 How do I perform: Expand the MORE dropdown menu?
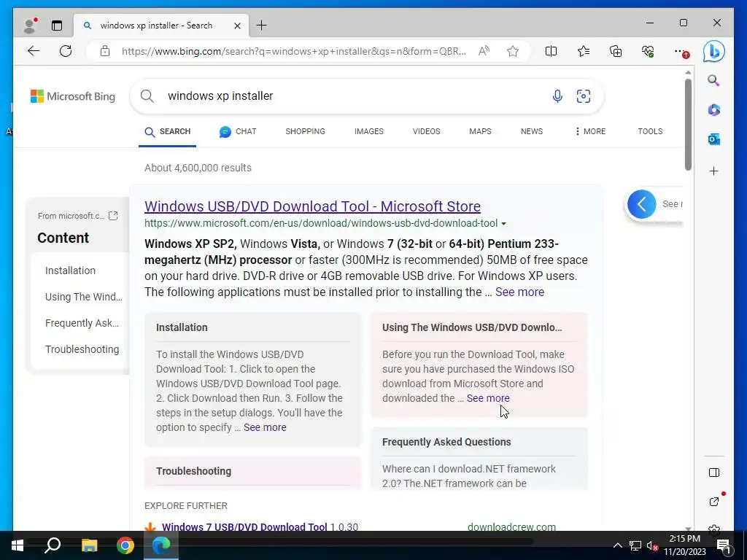[x=590, y=131]
